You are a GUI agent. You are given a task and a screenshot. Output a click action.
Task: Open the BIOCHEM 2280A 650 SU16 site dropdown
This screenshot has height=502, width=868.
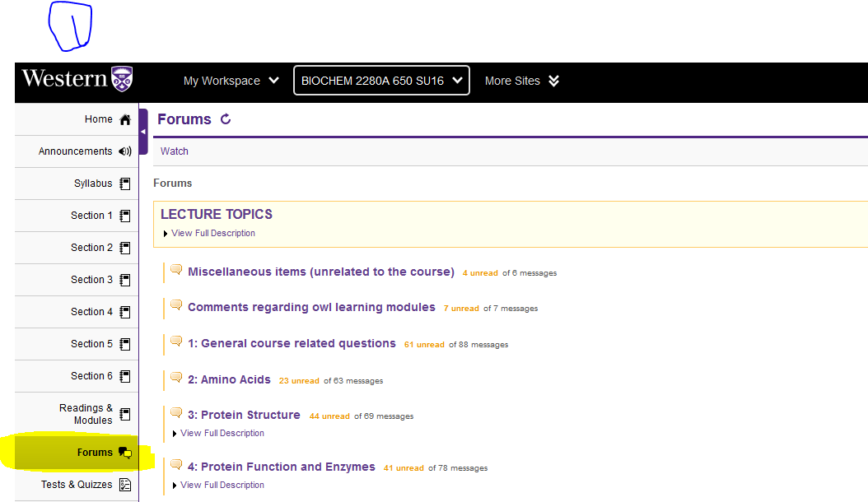pos(381,81)
